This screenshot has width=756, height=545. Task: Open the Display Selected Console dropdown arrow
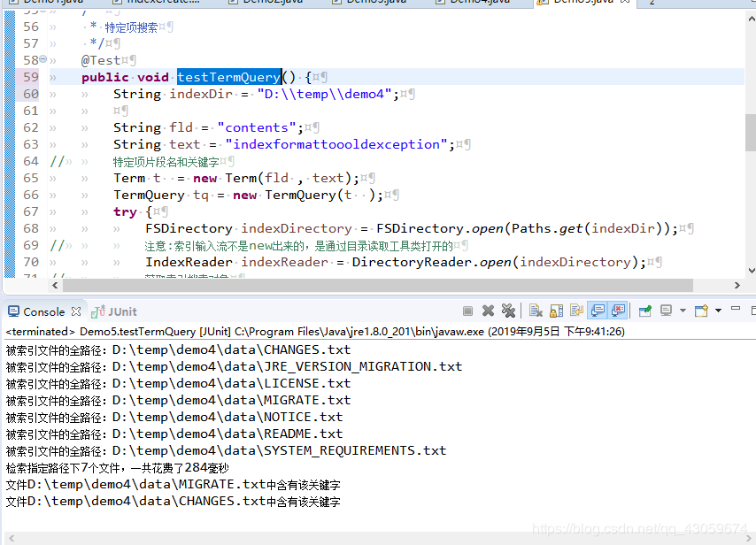(683, 311)
